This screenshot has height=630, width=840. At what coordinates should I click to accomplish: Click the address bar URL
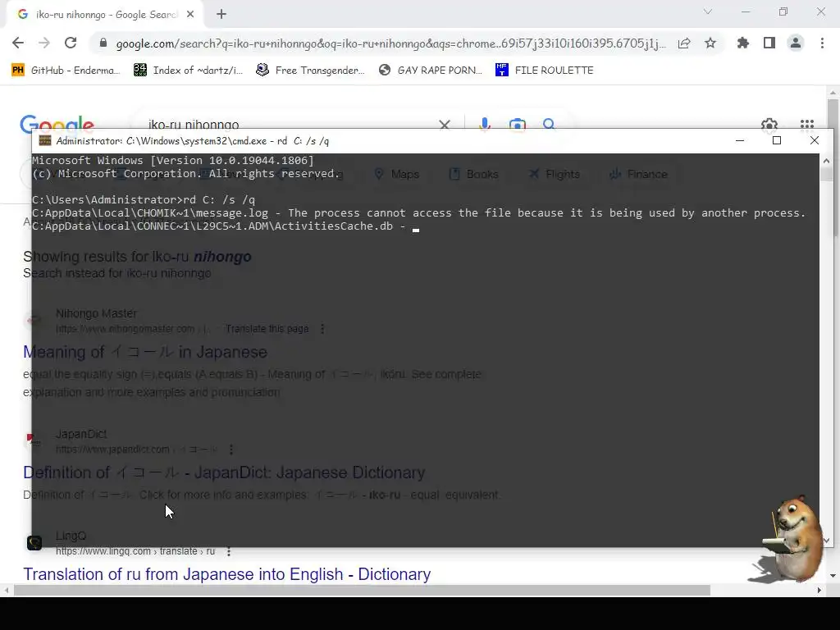pos(390,43)
